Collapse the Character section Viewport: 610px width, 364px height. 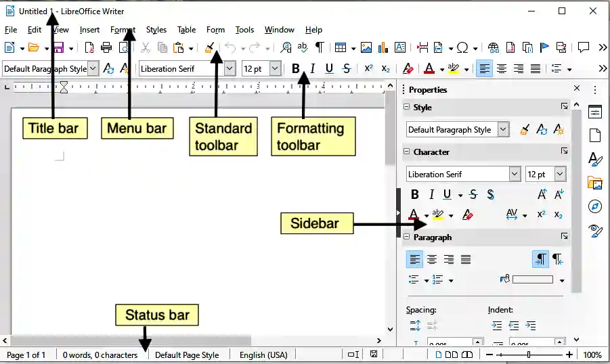(406, 152)
